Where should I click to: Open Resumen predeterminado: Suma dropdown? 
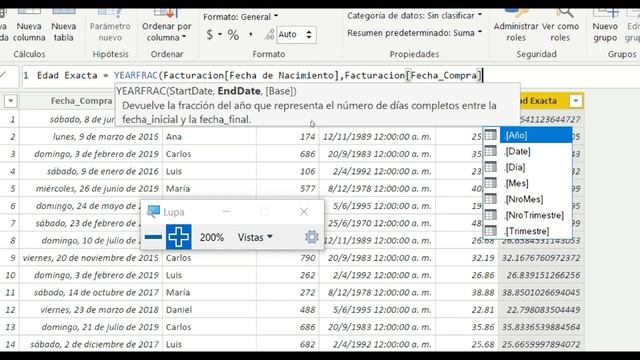pos(414,33)
